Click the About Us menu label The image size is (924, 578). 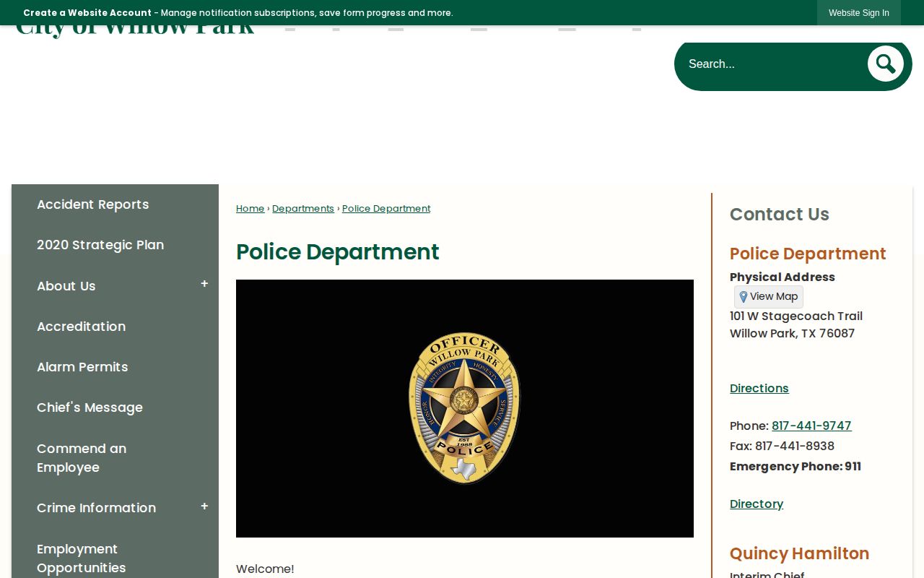coord(66,286)
